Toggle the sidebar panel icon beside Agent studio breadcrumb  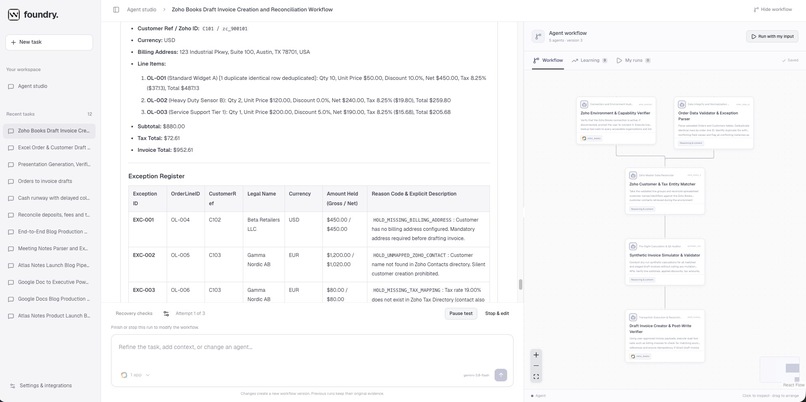click(116, 10)
